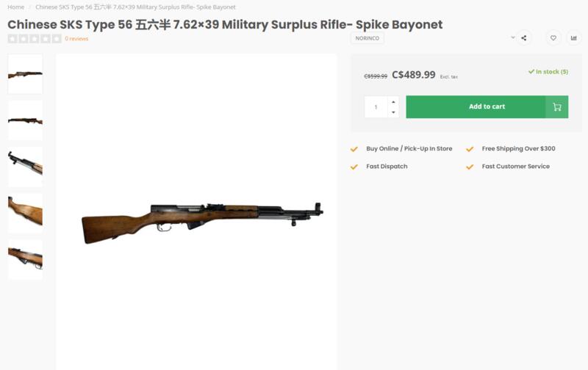
Task: Open the 0 reviews link
Action: coord(76,39)
